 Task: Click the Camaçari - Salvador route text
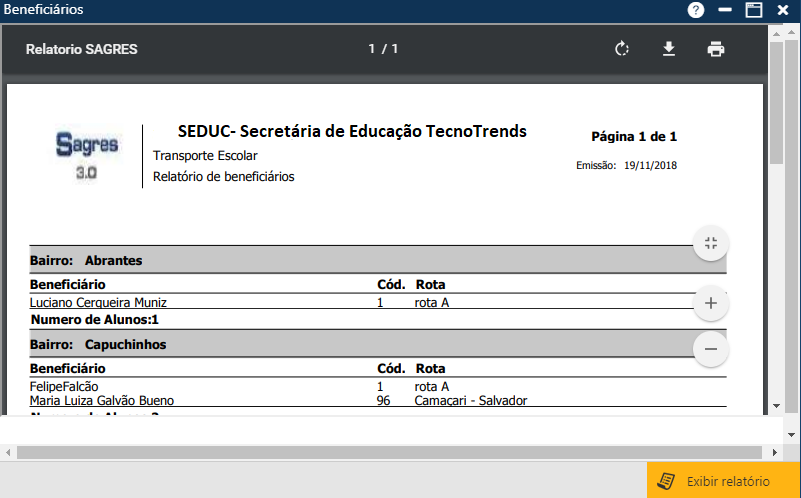click(x=470, y=400)
